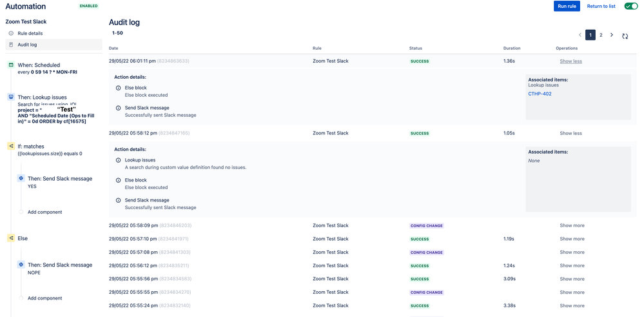Click the Else branch icon
Viewport: 644px width, 317px height.
12,238
